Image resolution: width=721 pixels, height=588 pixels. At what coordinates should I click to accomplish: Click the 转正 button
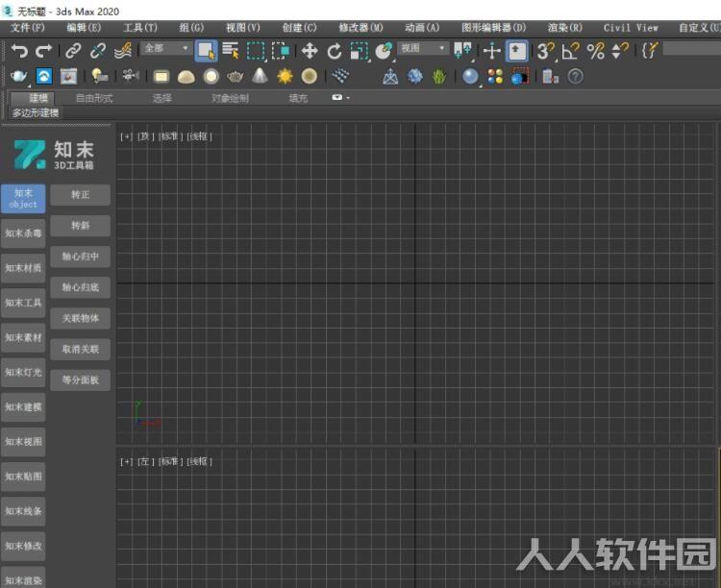[80, 195]
